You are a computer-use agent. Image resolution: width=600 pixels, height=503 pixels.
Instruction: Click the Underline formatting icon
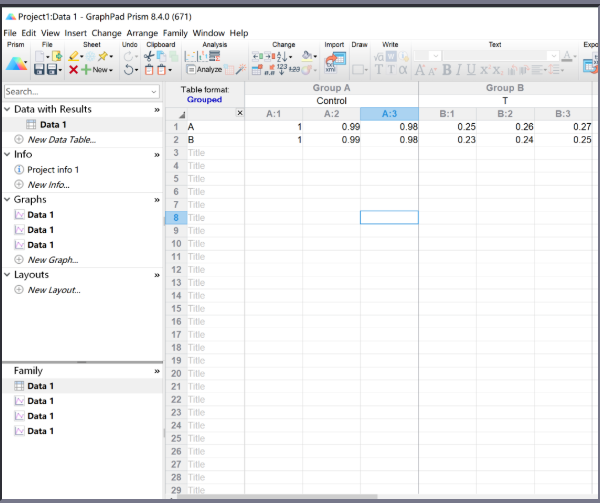[471, 70]
